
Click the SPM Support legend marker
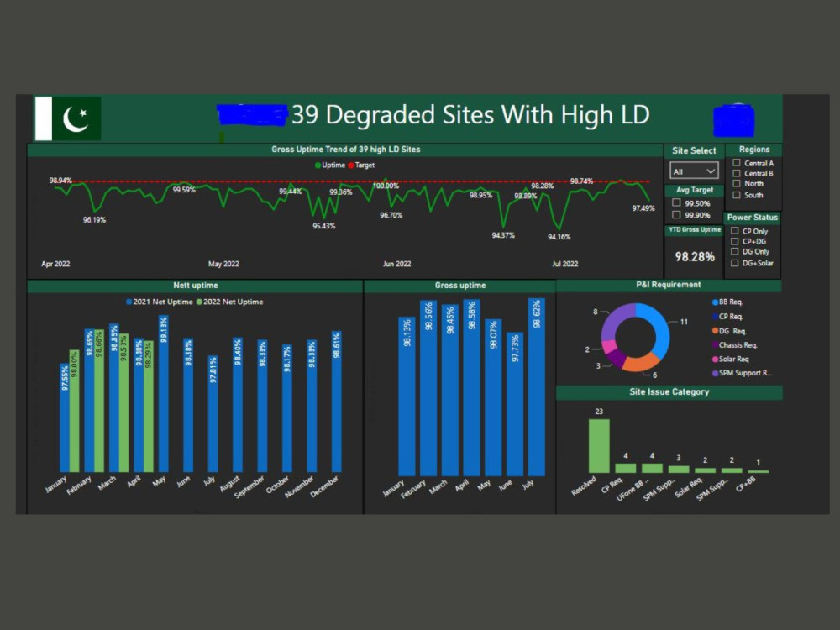(x=715, y=373)
